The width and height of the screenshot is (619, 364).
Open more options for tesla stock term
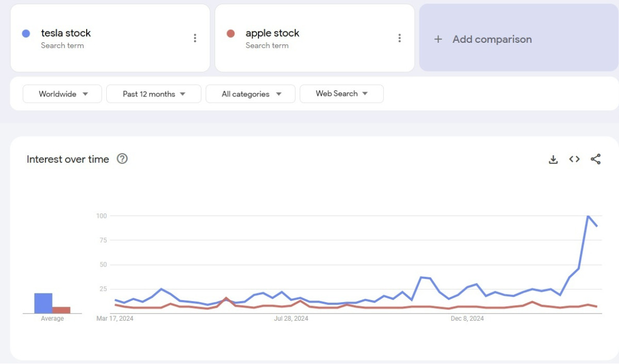pyautogui.click(x=195, y=38)
